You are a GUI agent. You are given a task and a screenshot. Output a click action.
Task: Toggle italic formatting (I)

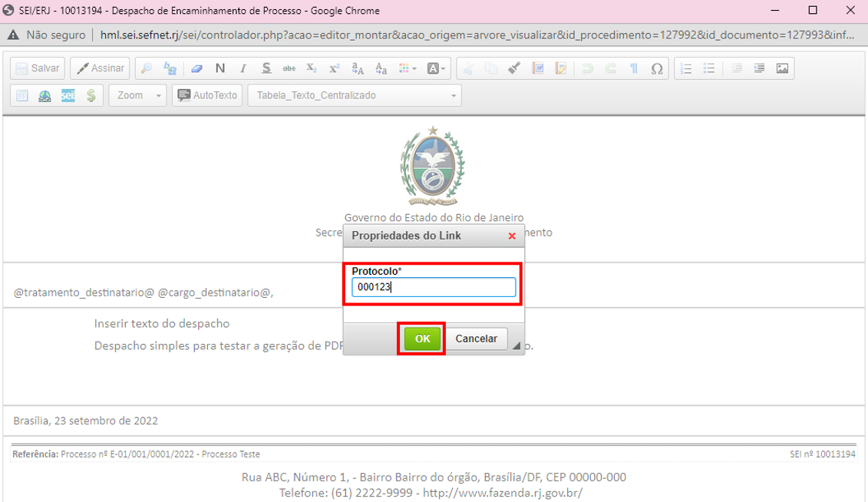243,68
